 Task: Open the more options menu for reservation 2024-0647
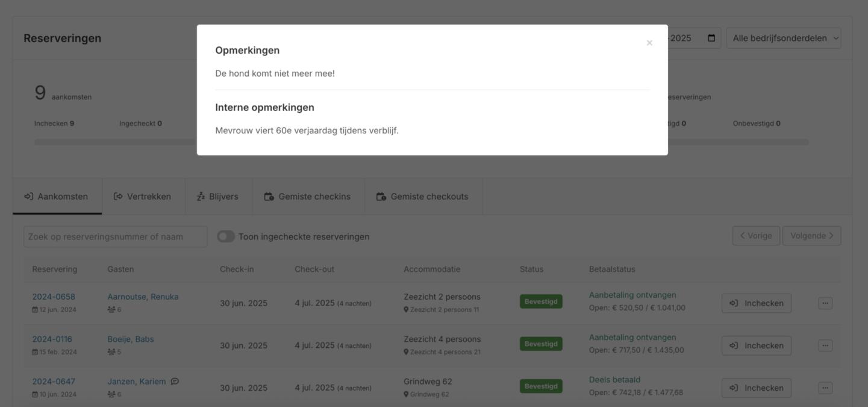pyautogui.click(x=825, y=388)
